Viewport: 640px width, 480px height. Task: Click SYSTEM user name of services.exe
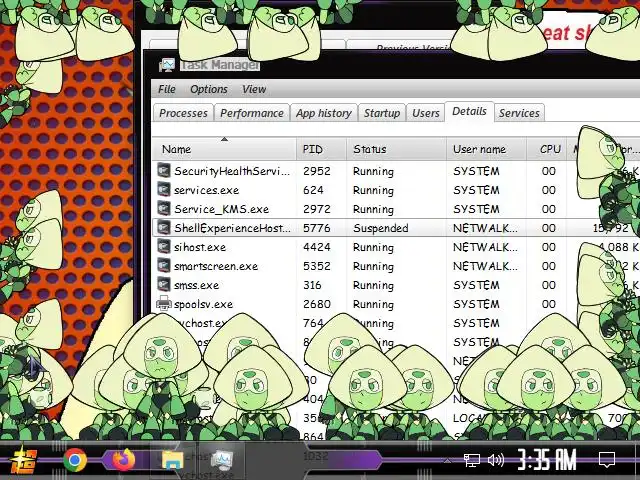476,190
